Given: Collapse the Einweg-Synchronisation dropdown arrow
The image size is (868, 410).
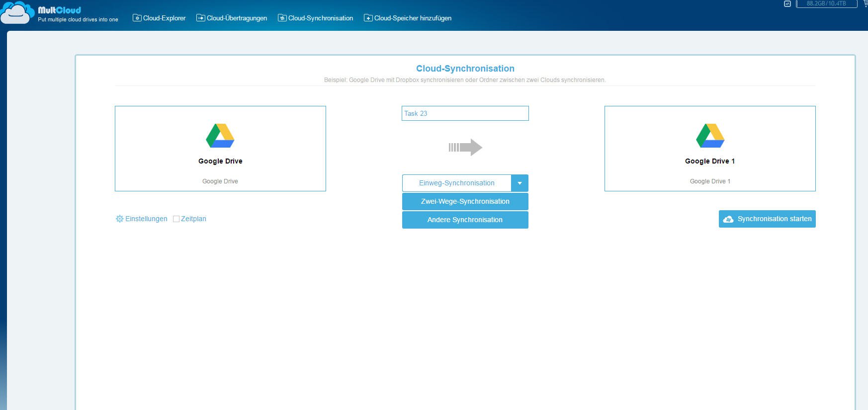Looking at the screenshot, I should click(520, 183).
